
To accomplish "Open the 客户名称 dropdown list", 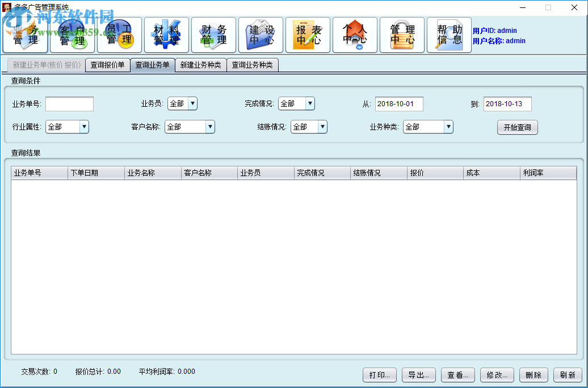I will [209, 127].
